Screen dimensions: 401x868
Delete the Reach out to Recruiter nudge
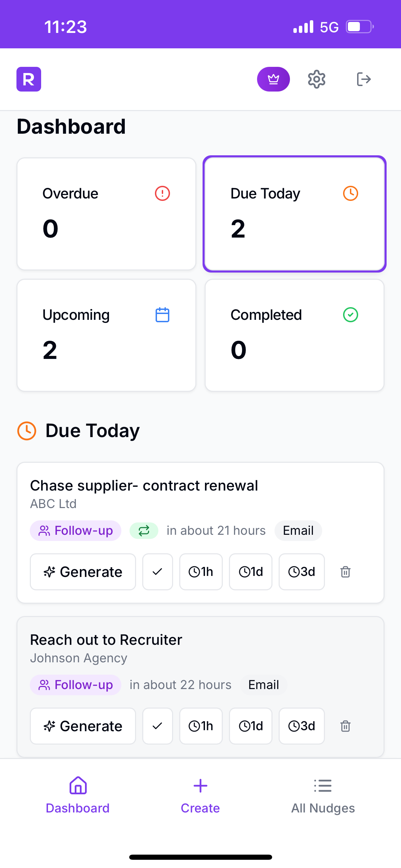tap(345, 726)
